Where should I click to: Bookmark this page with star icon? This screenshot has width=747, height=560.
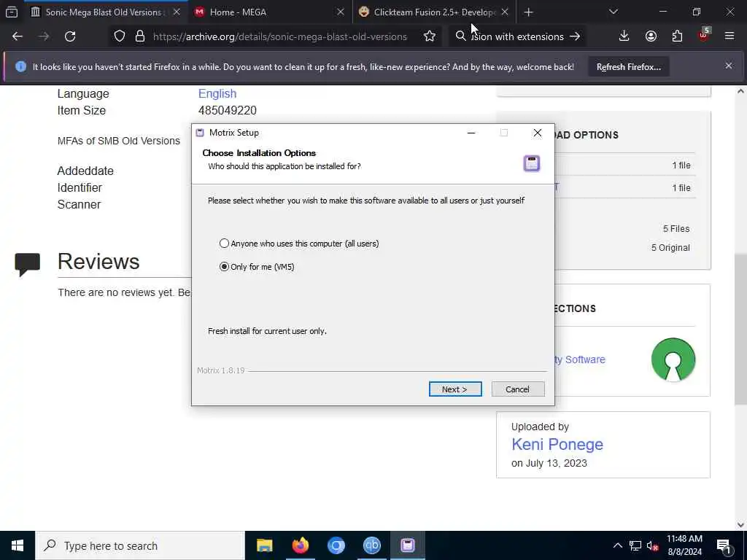pos(429,36)
